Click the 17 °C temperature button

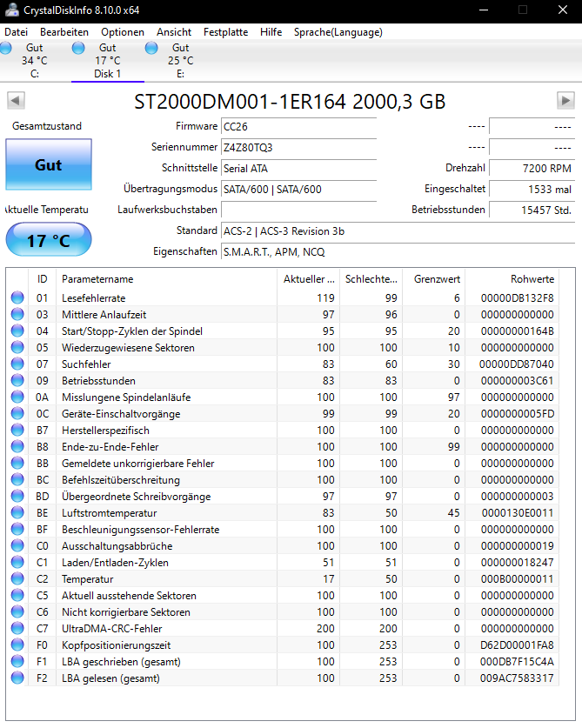[x=49, y=240]
